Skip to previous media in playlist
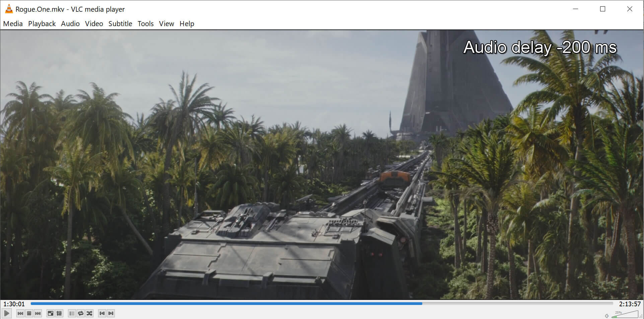The image size is (644, 319). point(20,314)
